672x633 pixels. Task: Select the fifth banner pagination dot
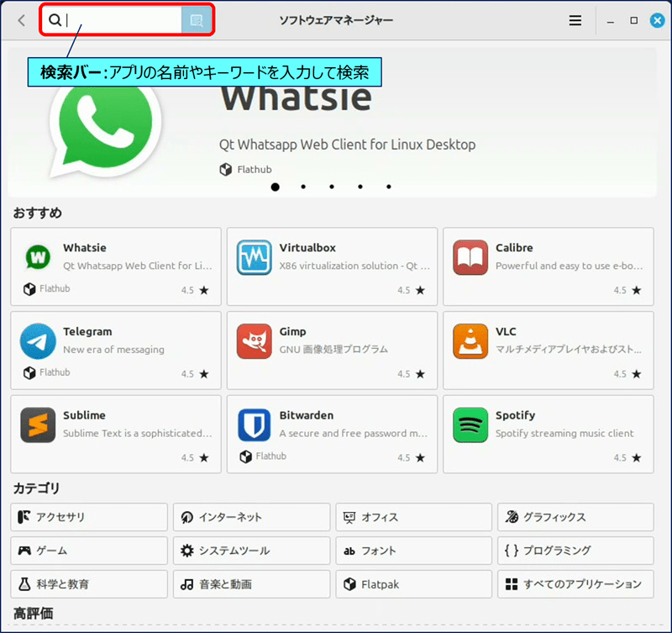click(x=389, y=187)
